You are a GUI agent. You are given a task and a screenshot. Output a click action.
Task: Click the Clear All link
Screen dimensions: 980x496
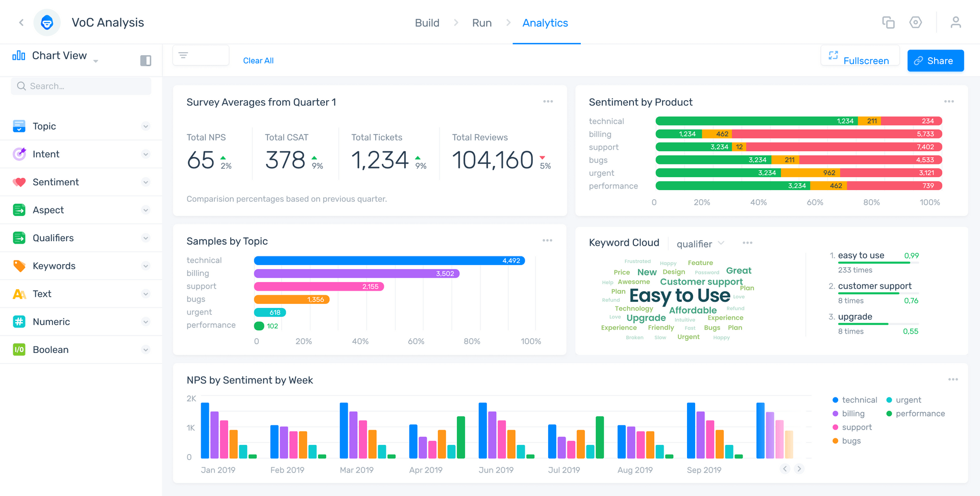pyautogui.click(x=258, y=61)
